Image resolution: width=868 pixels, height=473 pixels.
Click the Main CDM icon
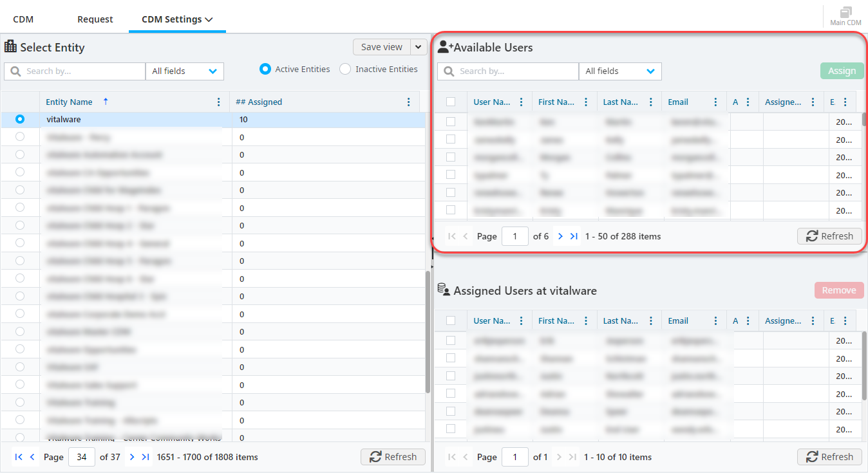(x=845, y=15)
